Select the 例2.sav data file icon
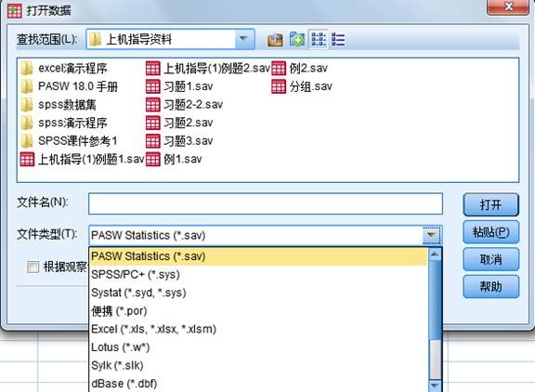535x392 pixels. [279, 69]
